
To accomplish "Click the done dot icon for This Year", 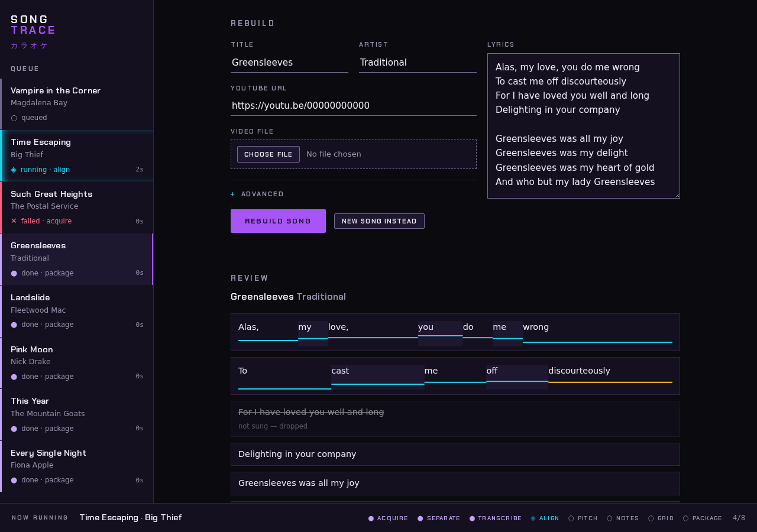I will [x=14, y=429].
